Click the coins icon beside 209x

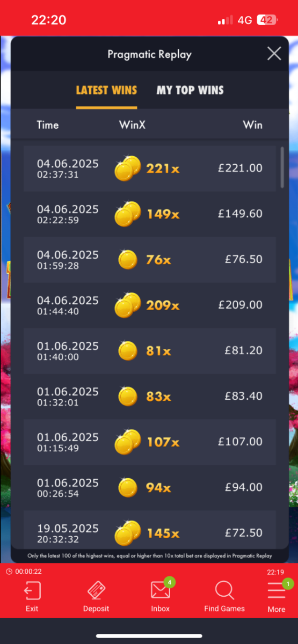click(x=128, y=305)
